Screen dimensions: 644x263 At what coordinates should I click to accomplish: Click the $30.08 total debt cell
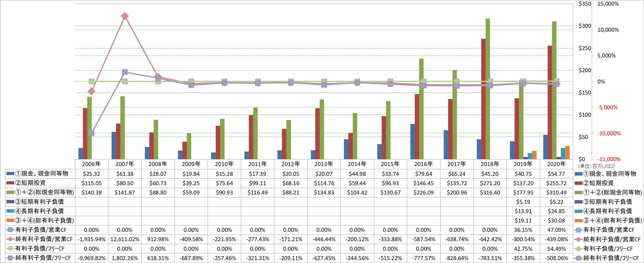pos(556,221)
